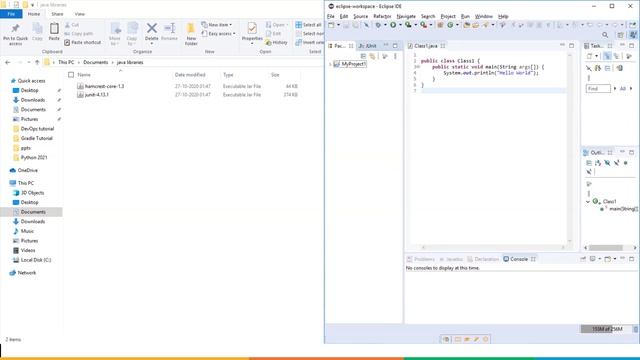Open the Run button dropdown arrow
640x360 pixels.
(x=400, y=25)
